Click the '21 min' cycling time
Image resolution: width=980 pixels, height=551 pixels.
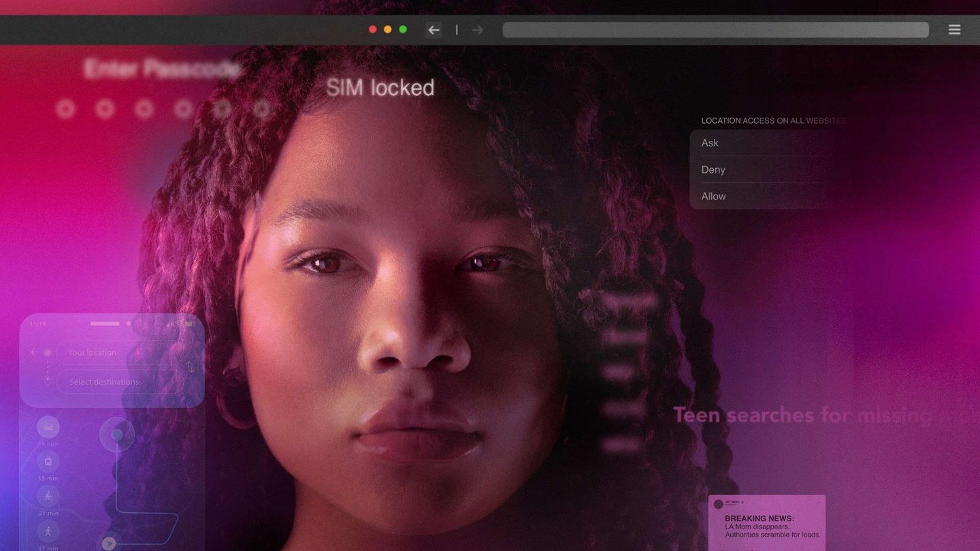[x=48, y=513]
